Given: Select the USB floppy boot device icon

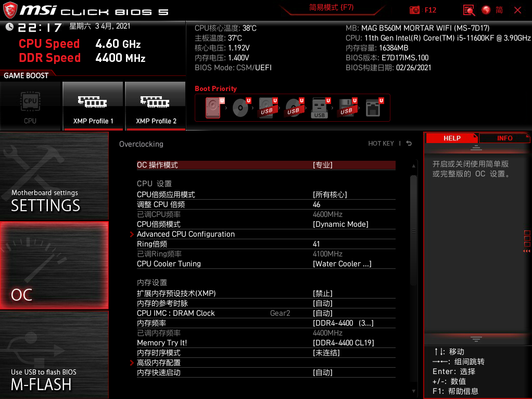Looking at the screenshot, I should [347, 108].
